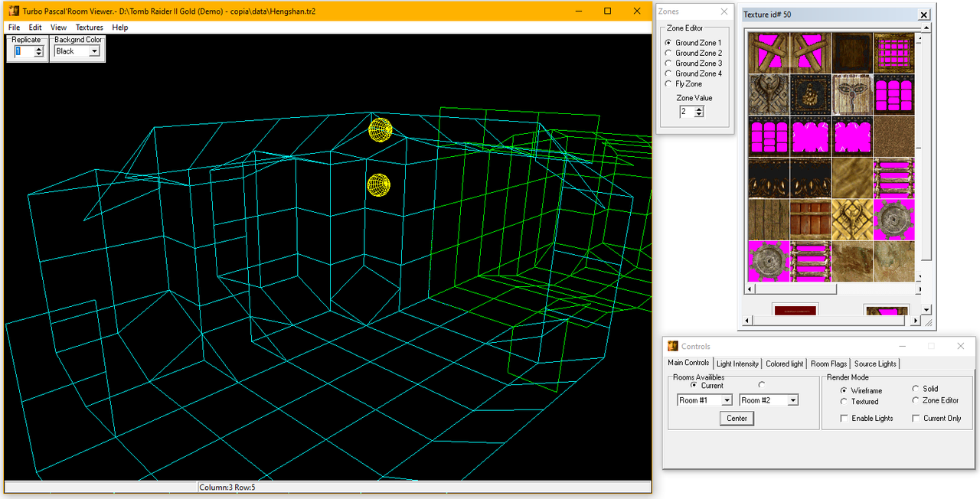Decrease the Replicate value
This screenshot has width=980, height=499.
[39, 54]
